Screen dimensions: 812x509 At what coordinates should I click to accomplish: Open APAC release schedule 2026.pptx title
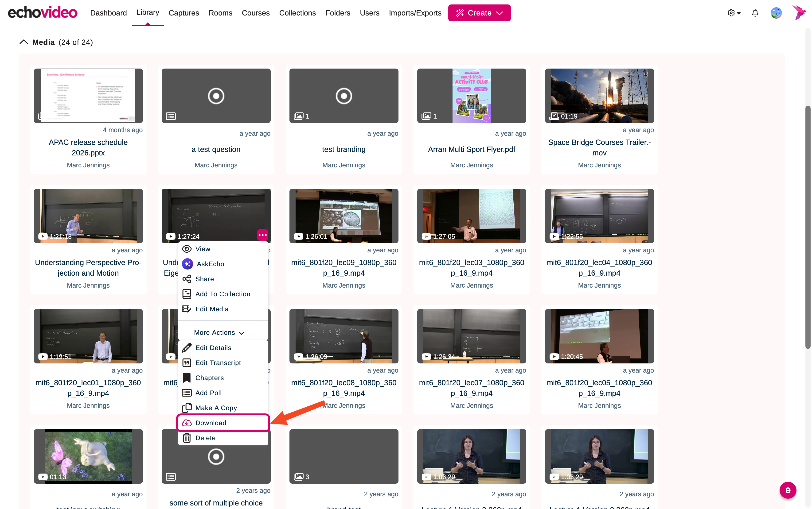[88, 147]
